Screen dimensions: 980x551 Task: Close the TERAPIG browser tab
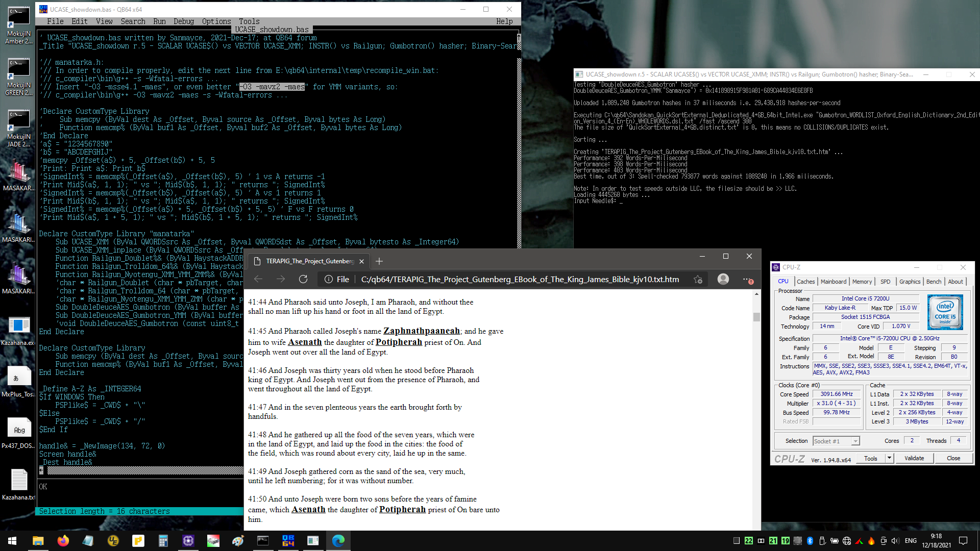[361, 261]
